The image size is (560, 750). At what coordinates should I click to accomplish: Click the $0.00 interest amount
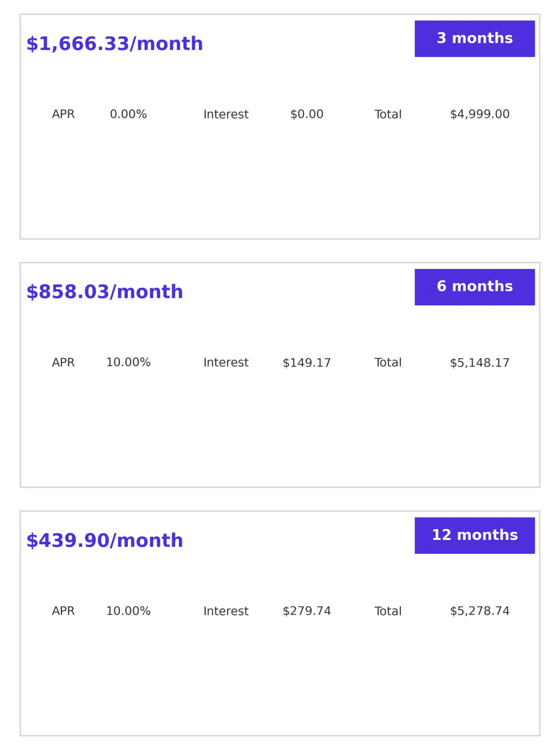point(307,114)
